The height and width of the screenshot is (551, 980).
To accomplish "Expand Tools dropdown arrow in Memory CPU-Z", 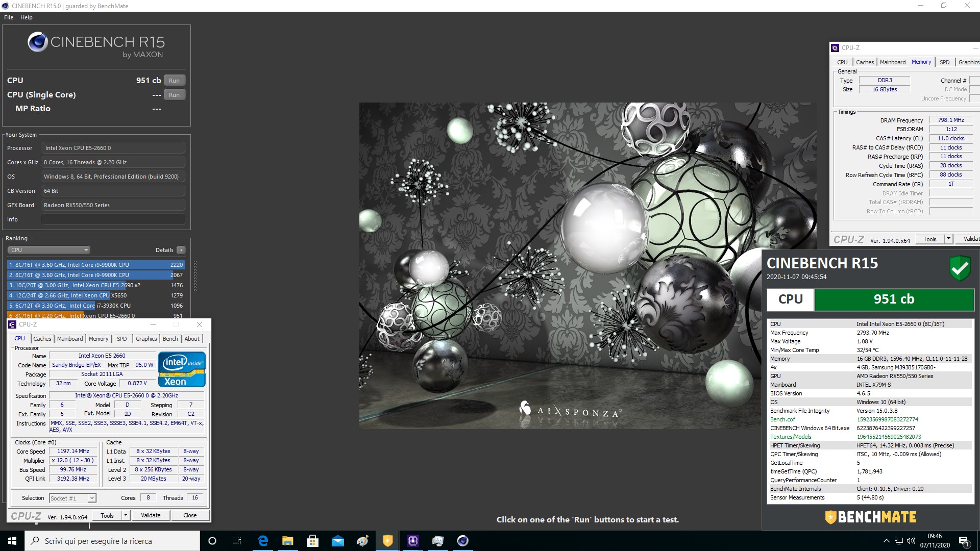I will tap(948, 239).
